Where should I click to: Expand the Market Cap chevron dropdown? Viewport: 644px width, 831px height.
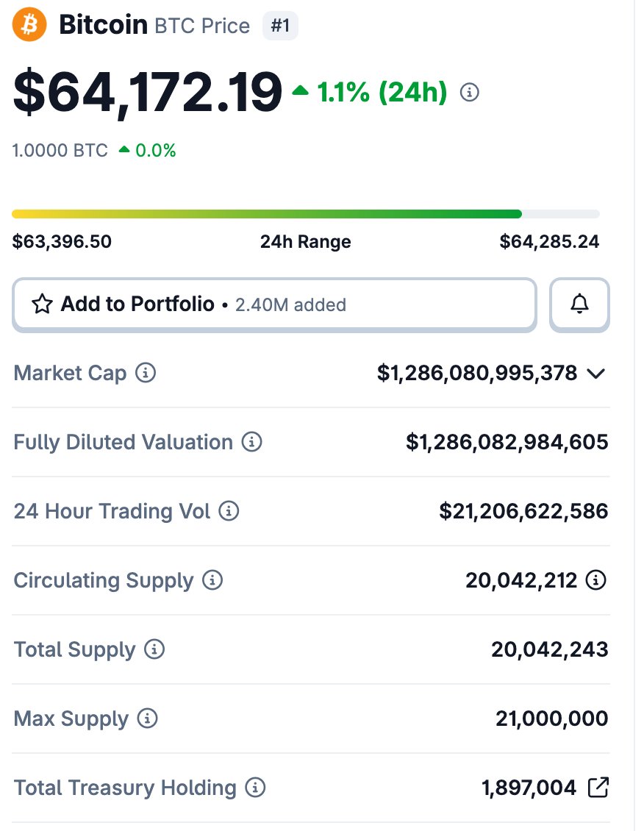(595, 374)
